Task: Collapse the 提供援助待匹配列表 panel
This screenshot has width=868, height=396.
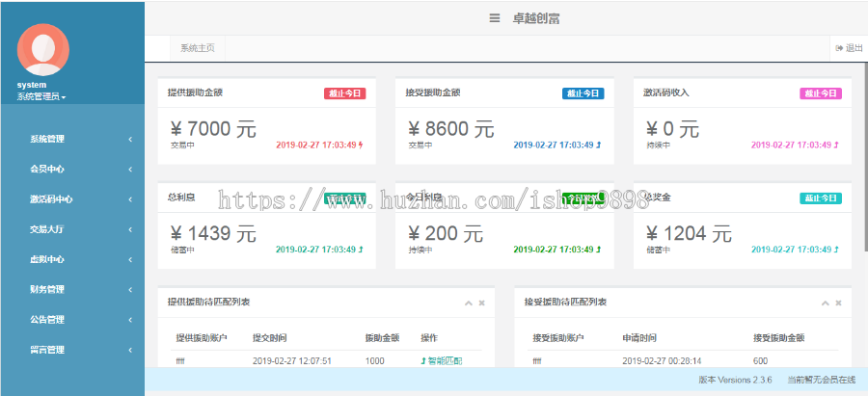Action: pos(469,303)
